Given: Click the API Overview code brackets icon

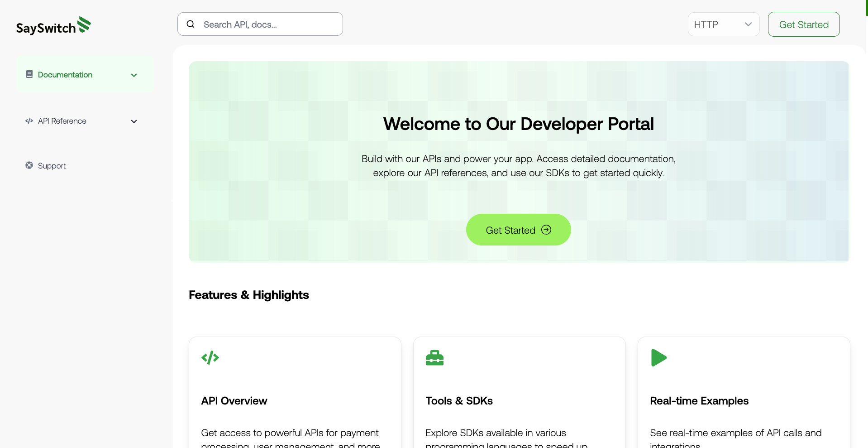Looking at the screenshot, I should point(210,358).
